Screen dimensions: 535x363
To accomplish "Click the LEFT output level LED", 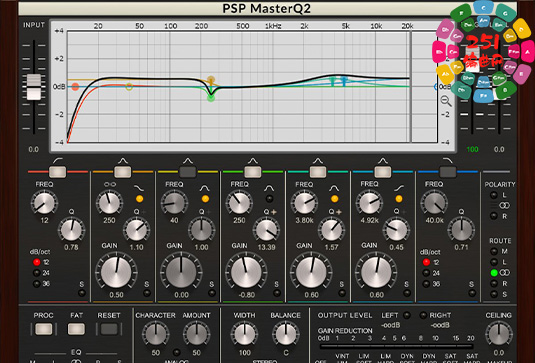I will click(x=406, y=315).
